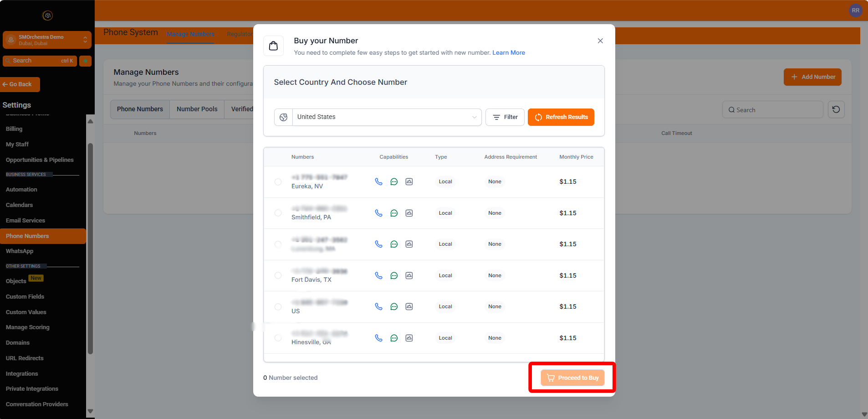The height and width of the screenshot is (419, 868).
Task: Switch to the Number Pools tab
Action: [x=197, y=109]
